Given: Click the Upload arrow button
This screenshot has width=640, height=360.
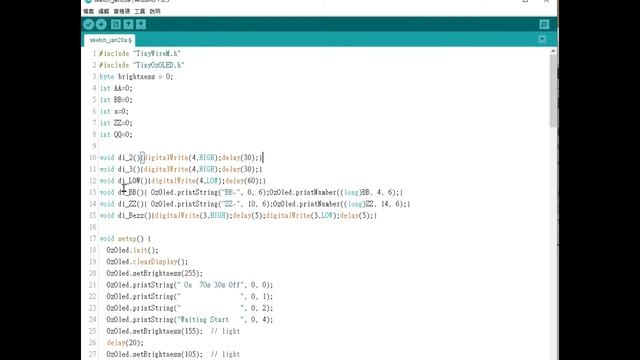Looking at the screenshot, I should (101, 24).
